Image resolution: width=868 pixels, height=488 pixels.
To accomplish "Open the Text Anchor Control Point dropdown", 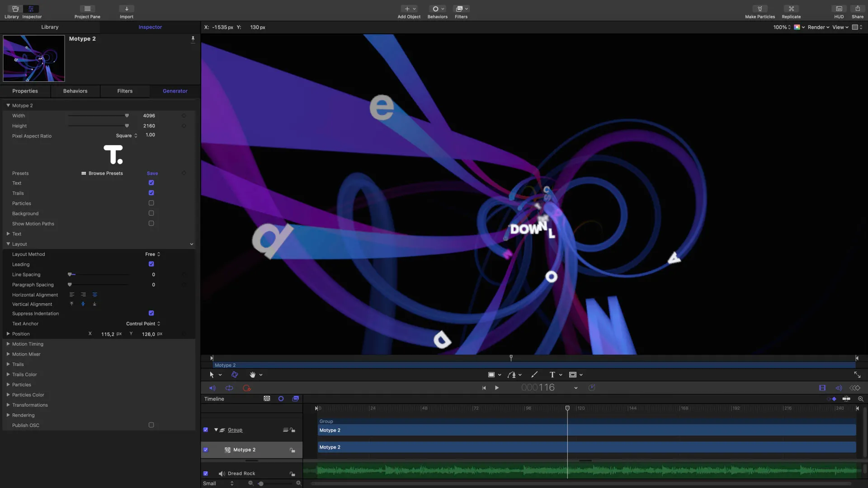I will pos(143,324).
